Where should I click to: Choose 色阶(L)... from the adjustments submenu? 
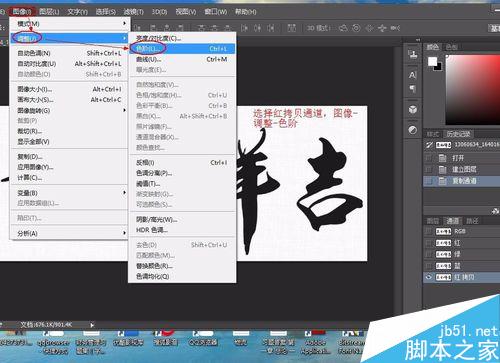[x=182, y=49]
